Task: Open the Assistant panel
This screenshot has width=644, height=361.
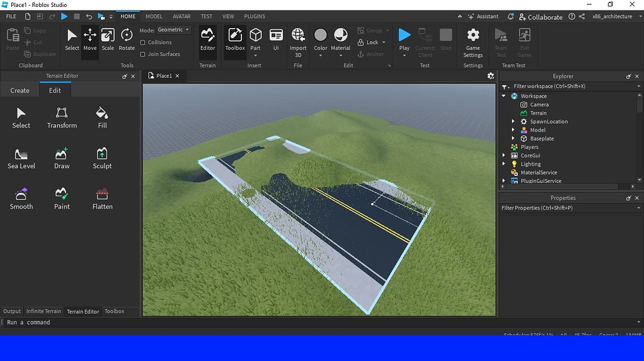Action: 483,16
